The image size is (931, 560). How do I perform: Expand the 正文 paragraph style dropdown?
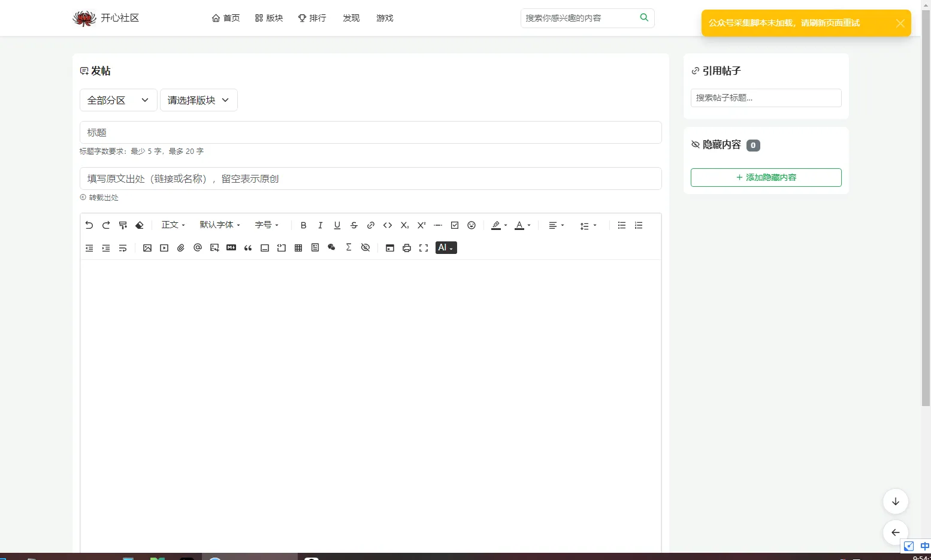(x=173, y=225)
